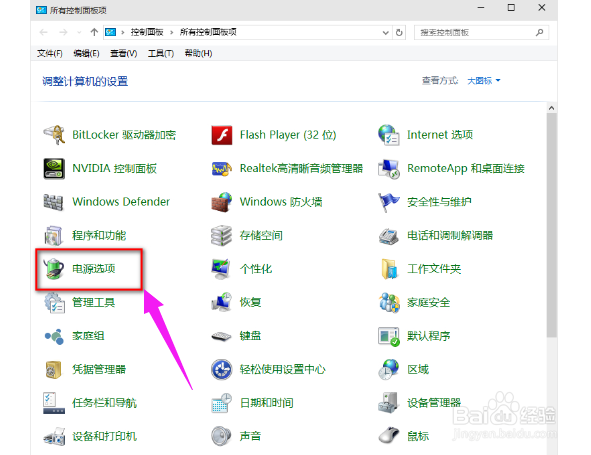Viewport: 591px width, 455px height.
Task: Open the 编辑(E) menu
Action: tap(86, 54)
